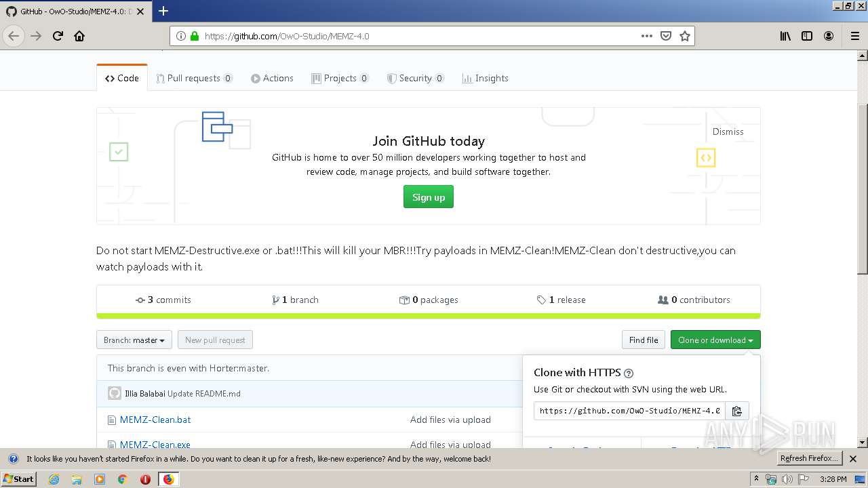Screen dimensions: 868x488
Task: View 0 contributors link
Action: point(694,300)
